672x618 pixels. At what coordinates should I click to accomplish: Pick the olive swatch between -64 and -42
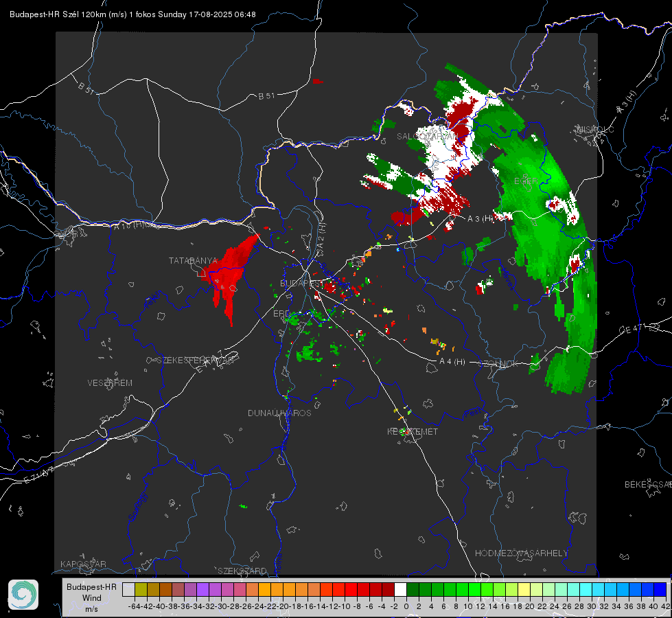141,589
